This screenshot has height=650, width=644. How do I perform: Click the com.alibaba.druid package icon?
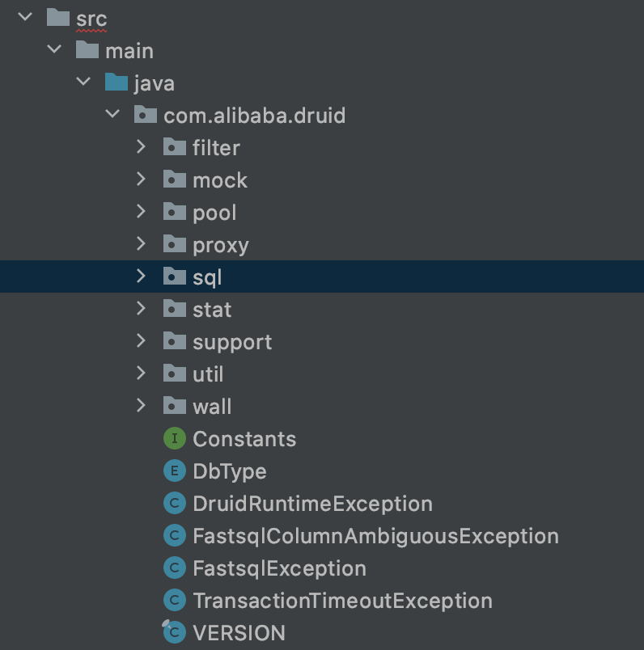point(146,115)
